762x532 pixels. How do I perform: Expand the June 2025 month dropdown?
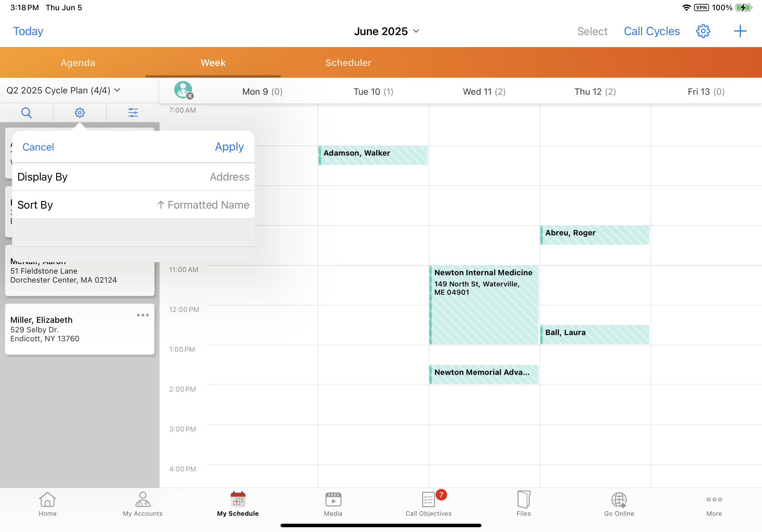[387, 31]
